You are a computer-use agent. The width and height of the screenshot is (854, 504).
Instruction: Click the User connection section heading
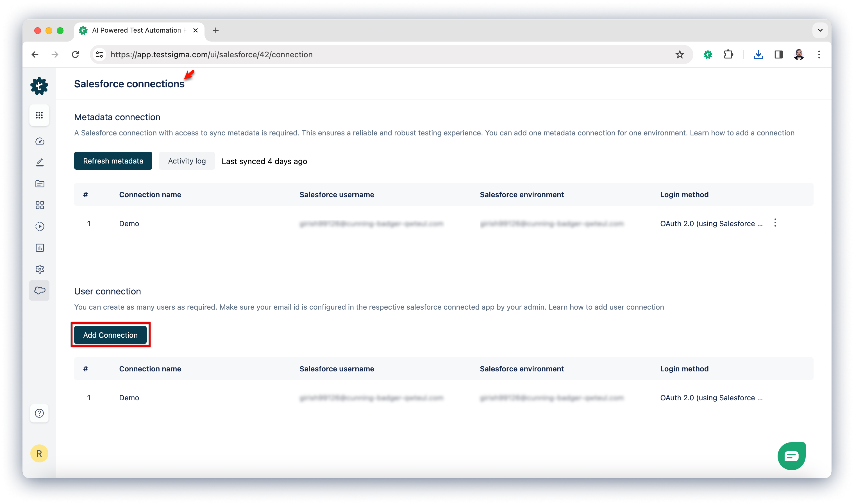click(107, 291)
